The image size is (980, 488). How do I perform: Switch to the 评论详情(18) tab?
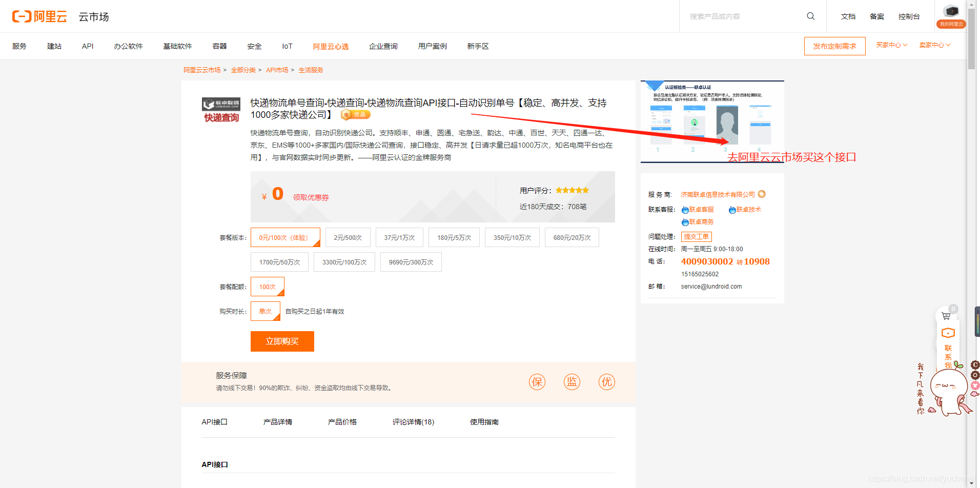click(413, 422)
